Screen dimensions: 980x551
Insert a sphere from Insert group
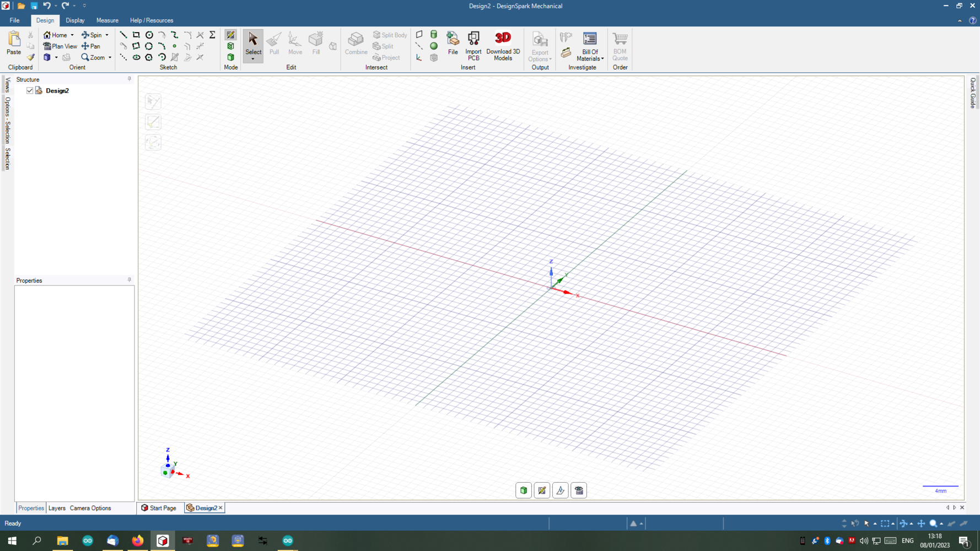pos(434,46)
